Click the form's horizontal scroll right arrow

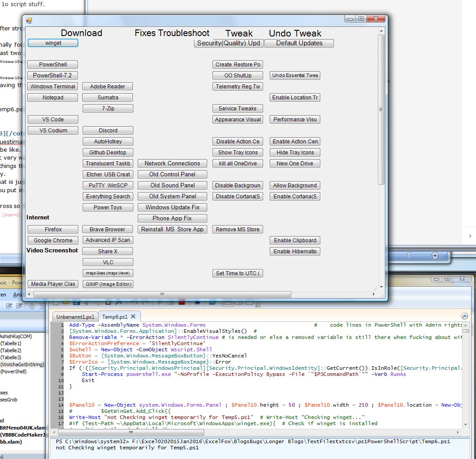tap(373, 294)
